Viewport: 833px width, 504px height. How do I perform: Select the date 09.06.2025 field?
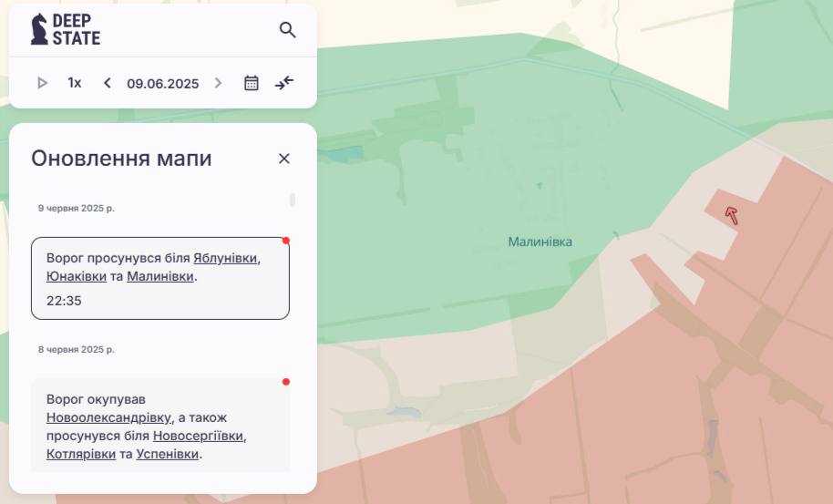[162, 83]
